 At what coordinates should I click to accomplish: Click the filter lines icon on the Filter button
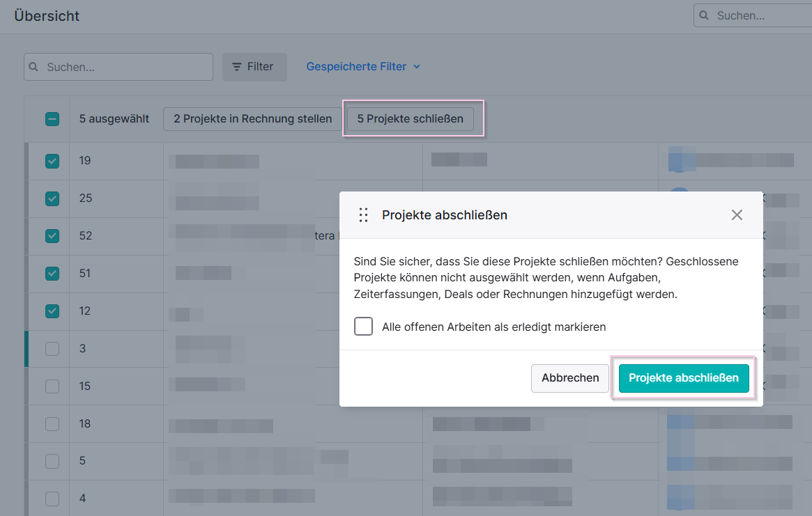[237, 67]
